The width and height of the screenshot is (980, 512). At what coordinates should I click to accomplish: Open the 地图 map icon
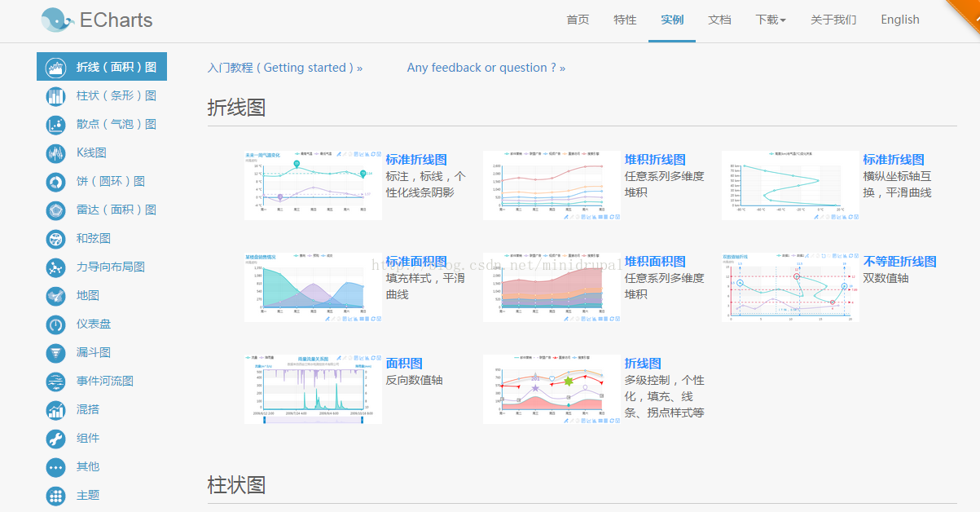tap(56, 296)
